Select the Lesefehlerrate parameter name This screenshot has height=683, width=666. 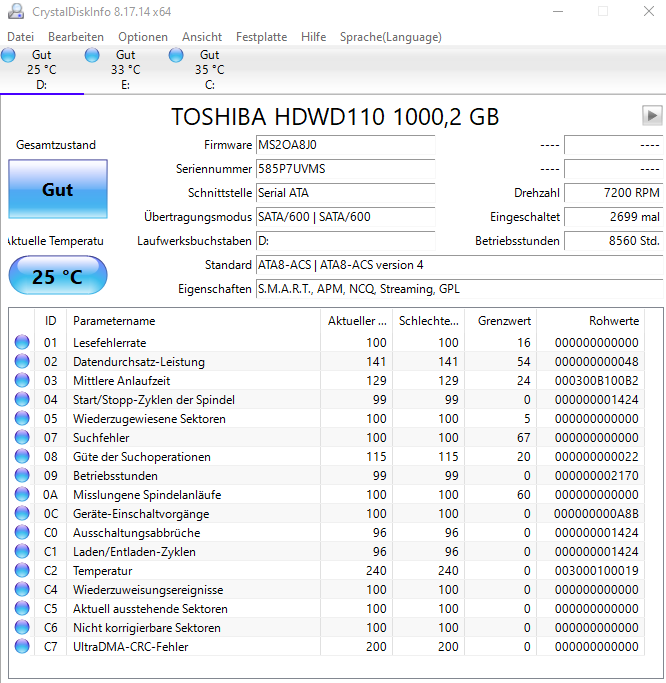point(109,343)
